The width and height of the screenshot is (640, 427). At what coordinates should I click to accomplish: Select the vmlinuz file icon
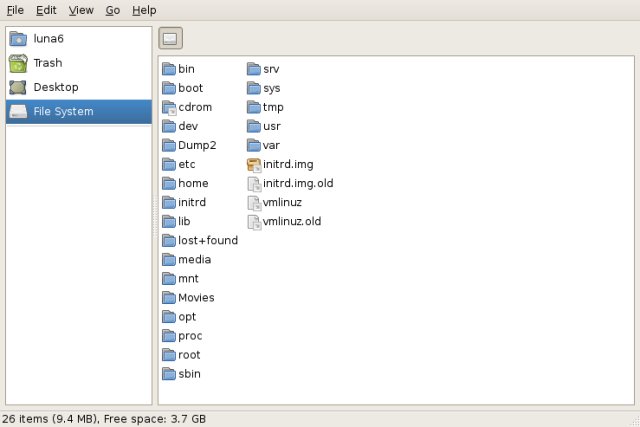[254, 202]
